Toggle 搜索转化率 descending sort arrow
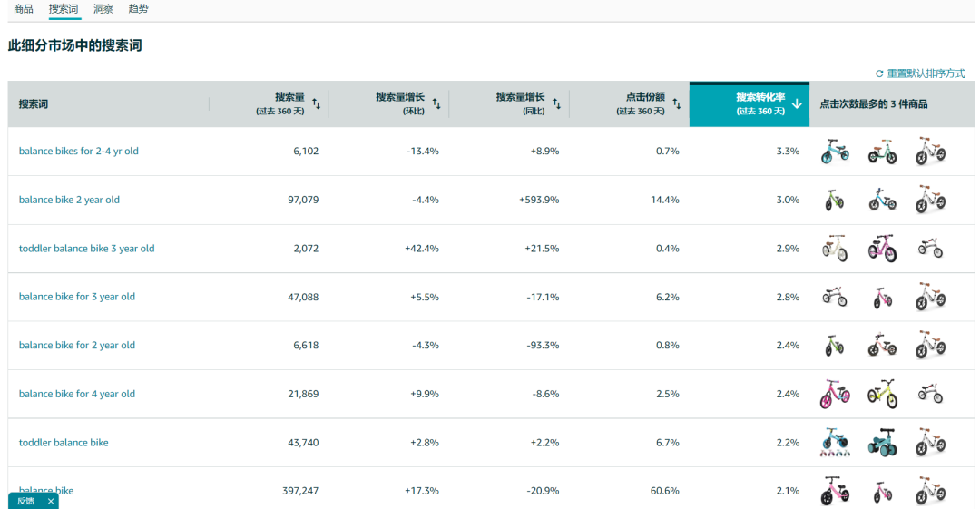This screenshot has height=509, width=980. [x=797, y=104]
